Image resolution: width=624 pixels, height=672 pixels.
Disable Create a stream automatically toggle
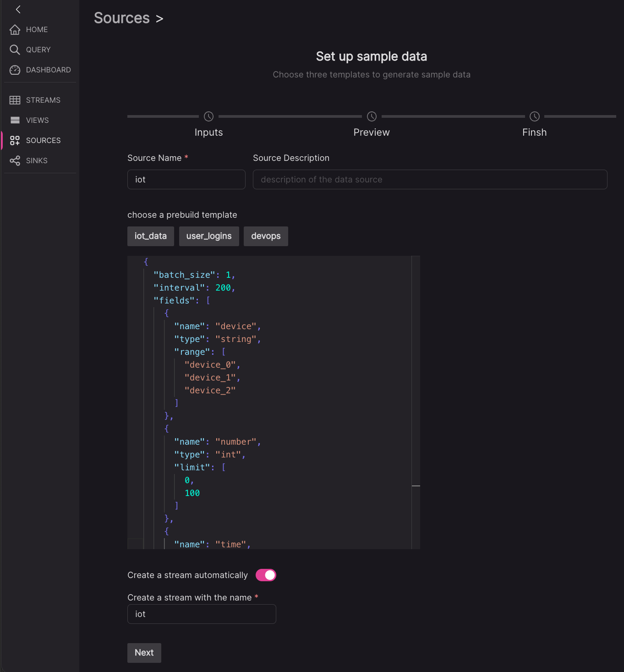(266, 575)
